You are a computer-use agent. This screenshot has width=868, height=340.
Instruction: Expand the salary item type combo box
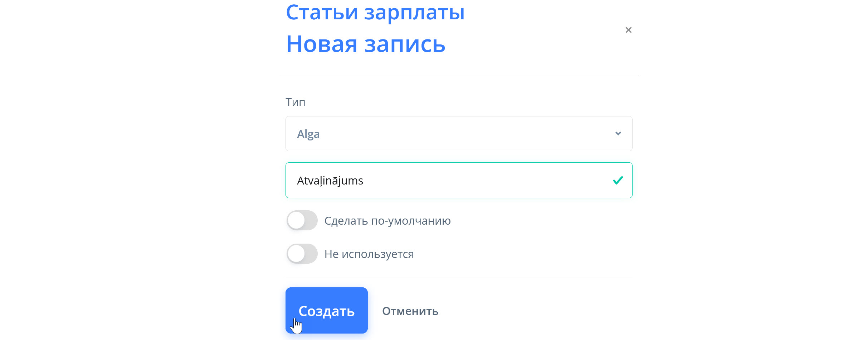pos(501,134)
